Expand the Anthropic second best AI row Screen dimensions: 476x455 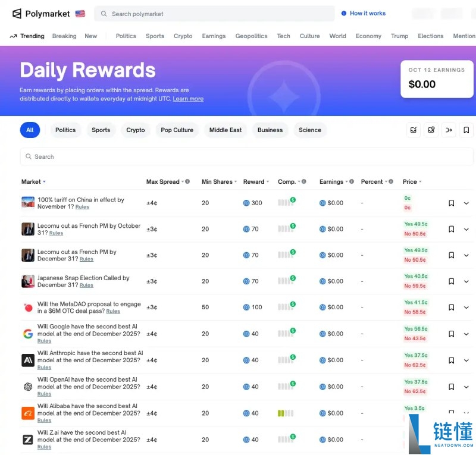466,360
